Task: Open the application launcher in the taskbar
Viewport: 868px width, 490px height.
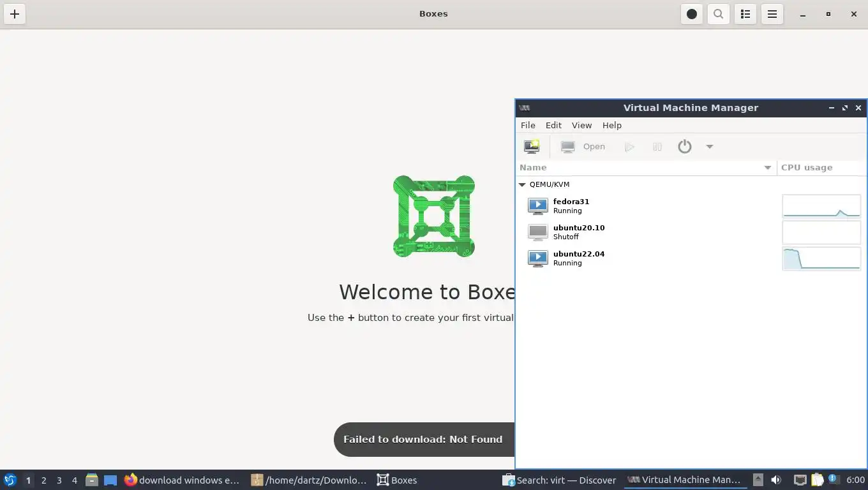Action: coord(10,480)
